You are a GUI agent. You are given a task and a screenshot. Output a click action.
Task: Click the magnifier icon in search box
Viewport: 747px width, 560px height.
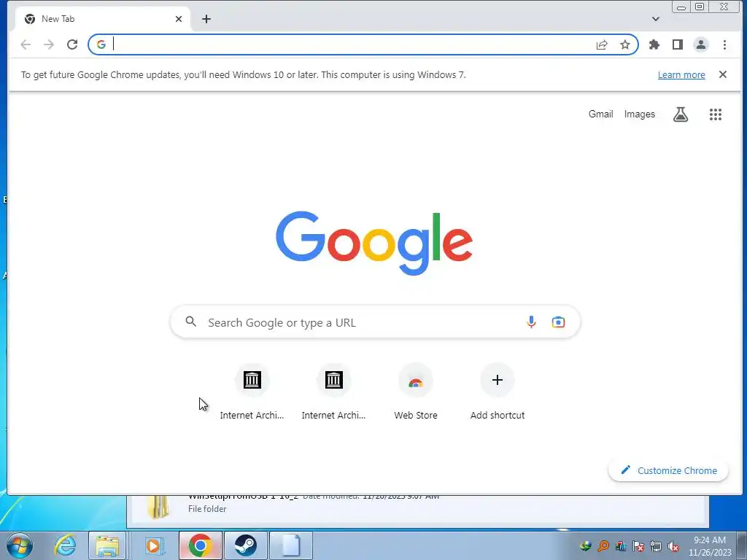click(190, 322)
